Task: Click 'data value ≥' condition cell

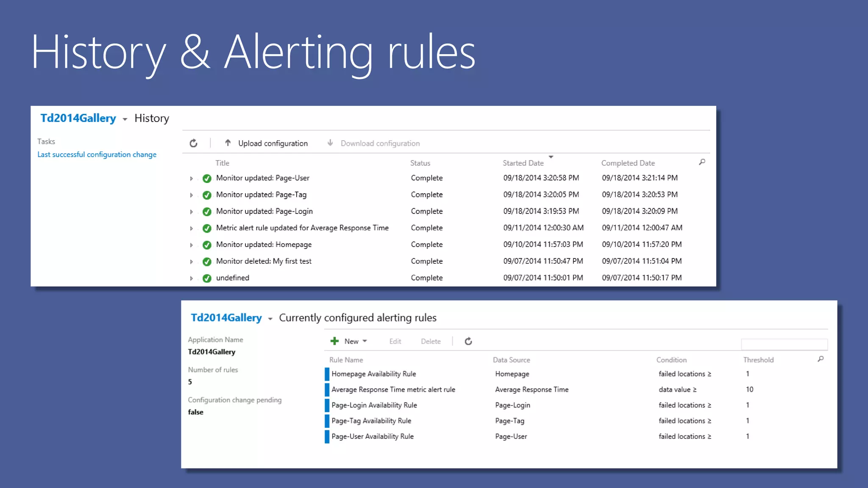Action: [677, 390]
